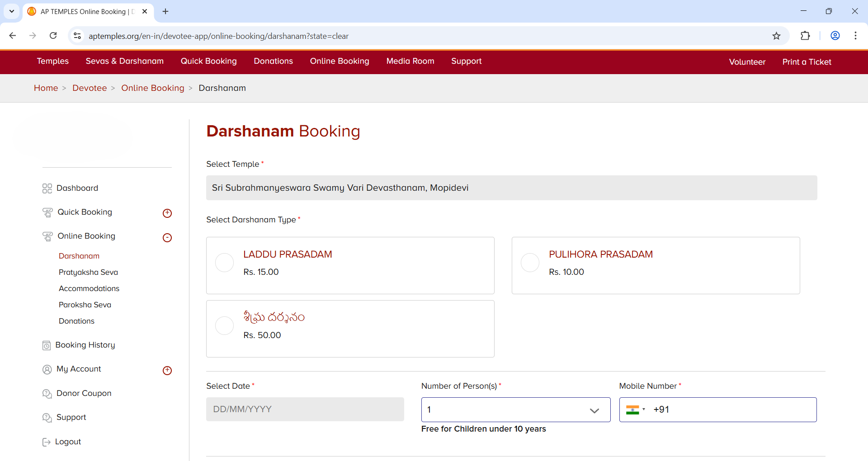Screen dimensions: 868x461
Task: Select the PULIHORA PRASADAM radio button
Action: pos(530,263)
